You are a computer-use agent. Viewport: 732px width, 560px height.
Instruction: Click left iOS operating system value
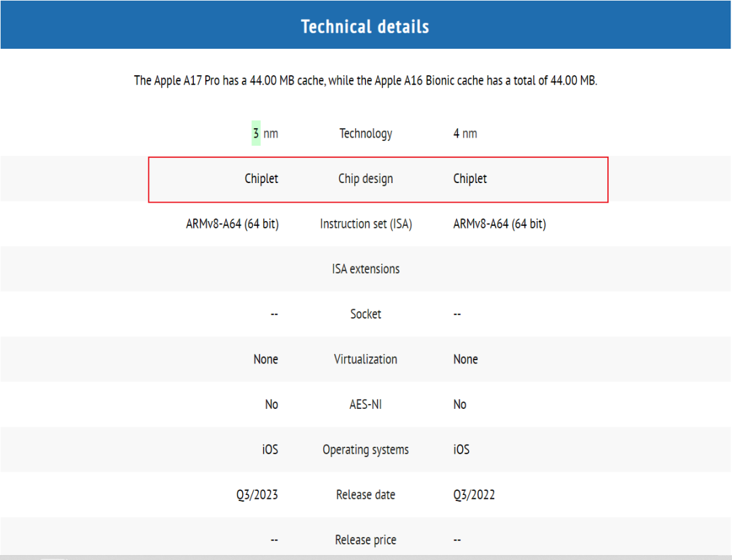270,449
